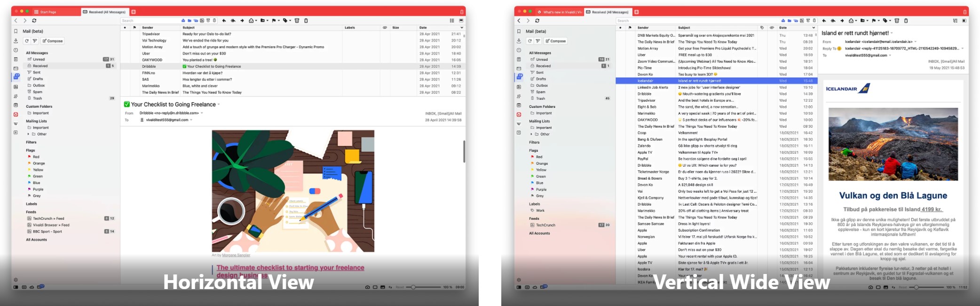
Task: Open Morgane Sangiler art credit link
Action: 236,255
